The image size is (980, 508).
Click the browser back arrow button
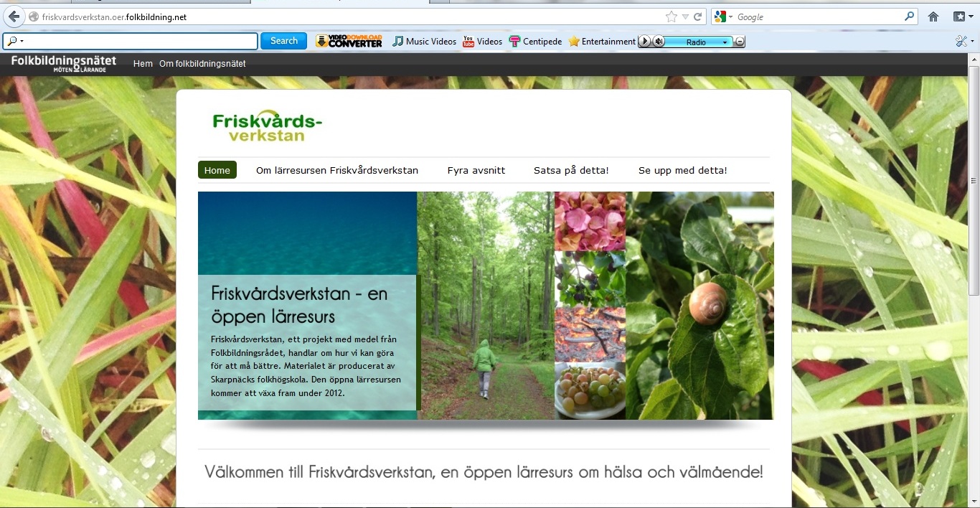click(x=14, y=17)
